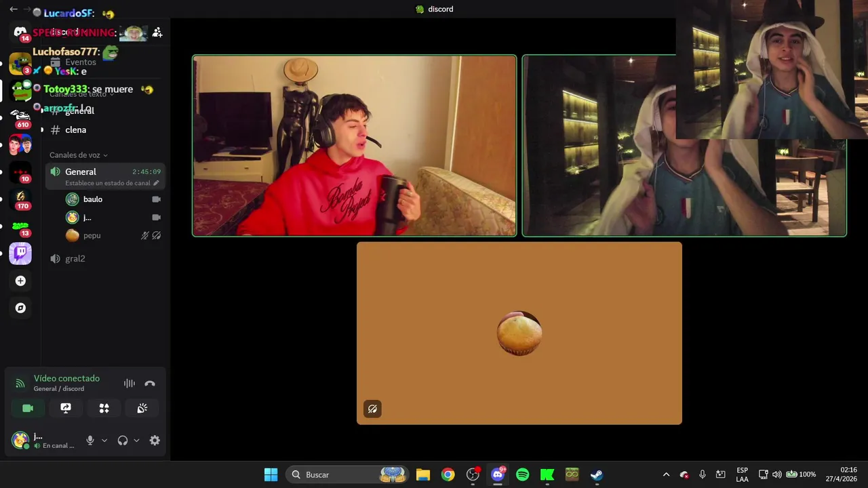
Task: Click the taskbar Buscar search box
Action: point(349,474)
